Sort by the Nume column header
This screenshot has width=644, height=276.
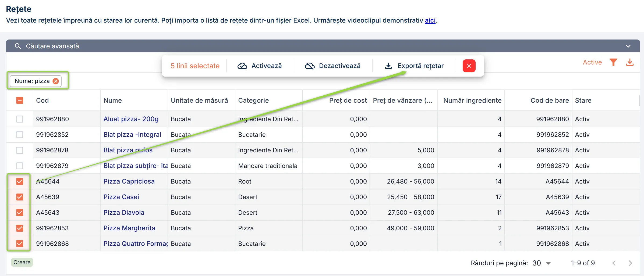(113, 101)
